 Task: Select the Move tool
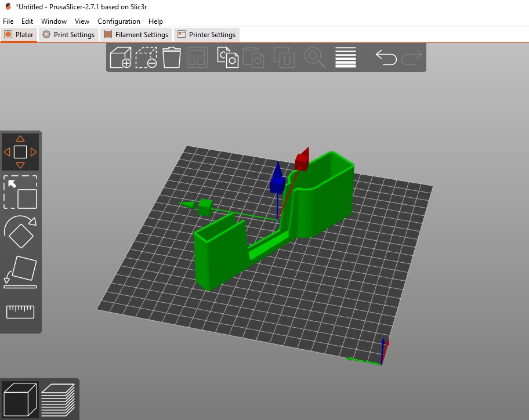20,152
